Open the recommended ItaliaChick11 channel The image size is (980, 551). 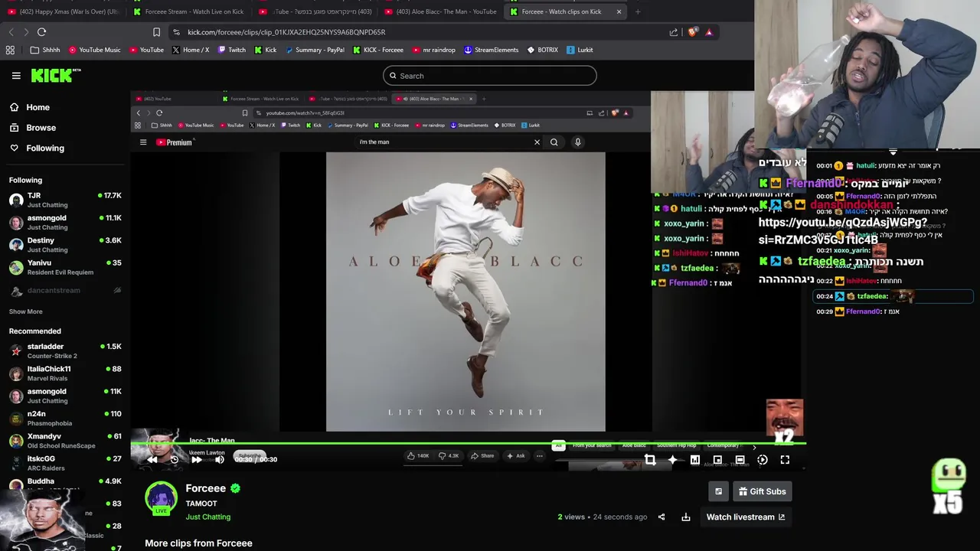pyautogui.click(x=65, y=373)
